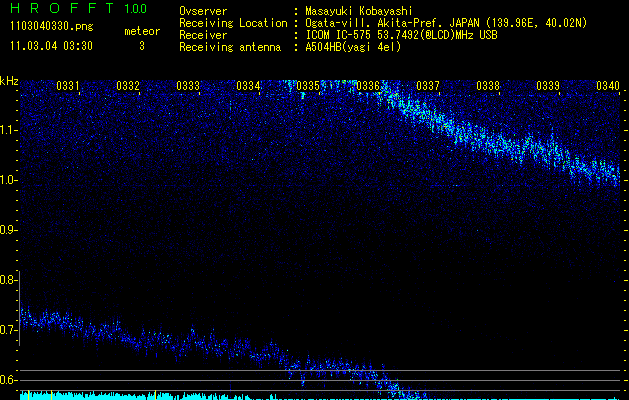The height and width of the screenshot is (400, 629).
Task: Click the 0333 time marker
Action: [188, 86]
